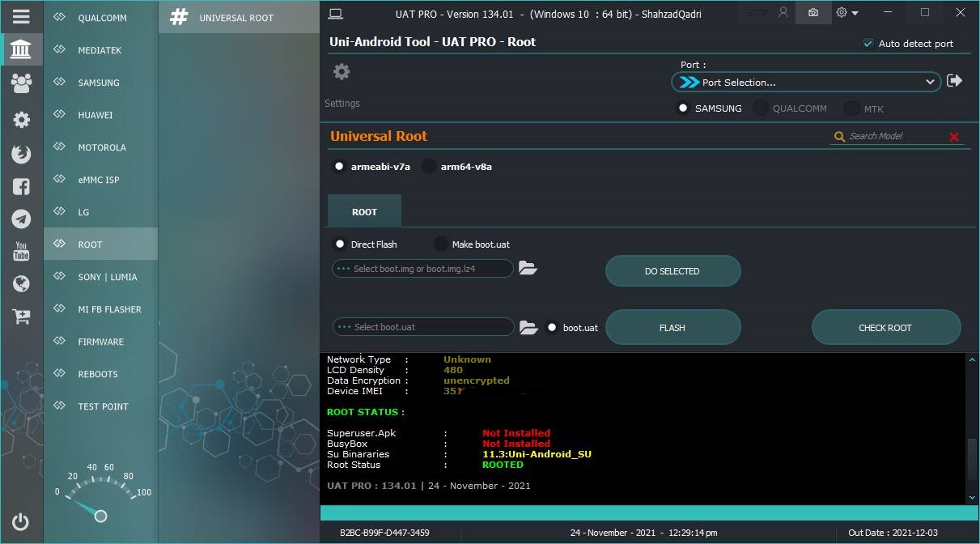Open the hamburger menu icon
The height and width of the screenshot is (544, 980).
pyautogui.click(x=21, y=16)
